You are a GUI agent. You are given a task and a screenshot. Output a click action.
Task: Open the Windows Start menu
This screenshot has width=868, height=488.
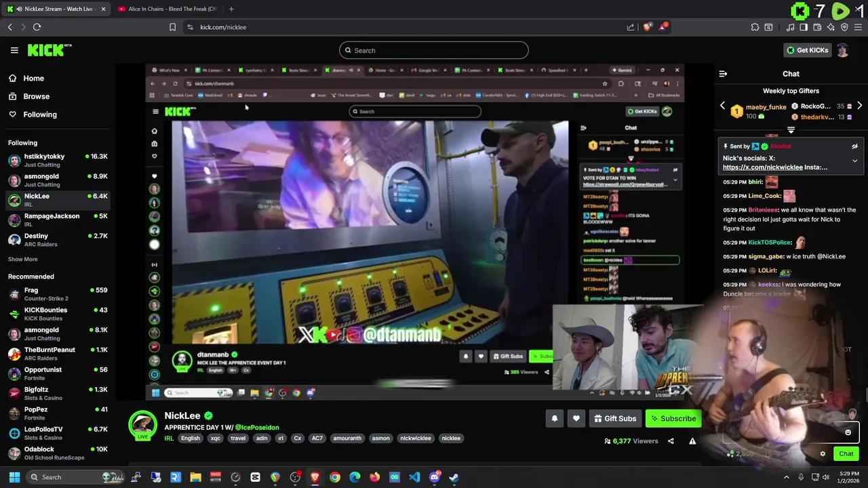tap(14, 477)
